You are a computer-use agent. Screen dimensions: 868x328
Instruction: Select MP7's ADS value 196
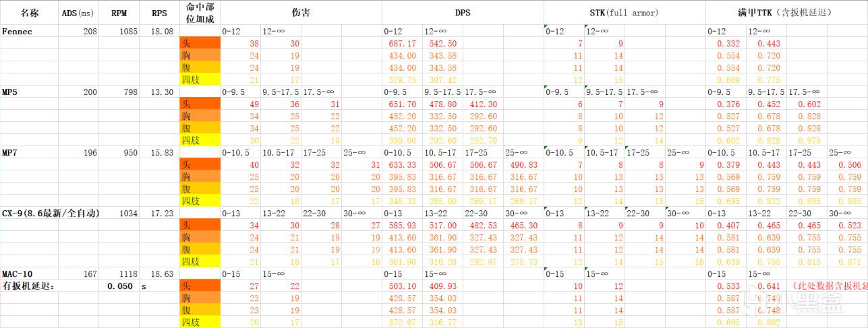[90, 152]
